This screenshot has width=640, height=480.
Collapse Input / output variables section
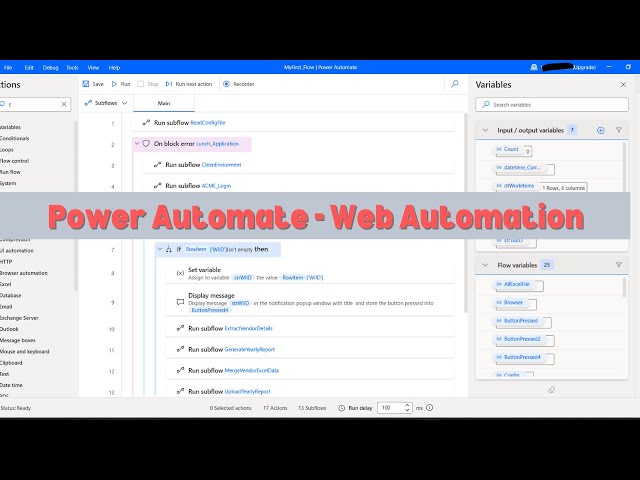click(485, 130)
